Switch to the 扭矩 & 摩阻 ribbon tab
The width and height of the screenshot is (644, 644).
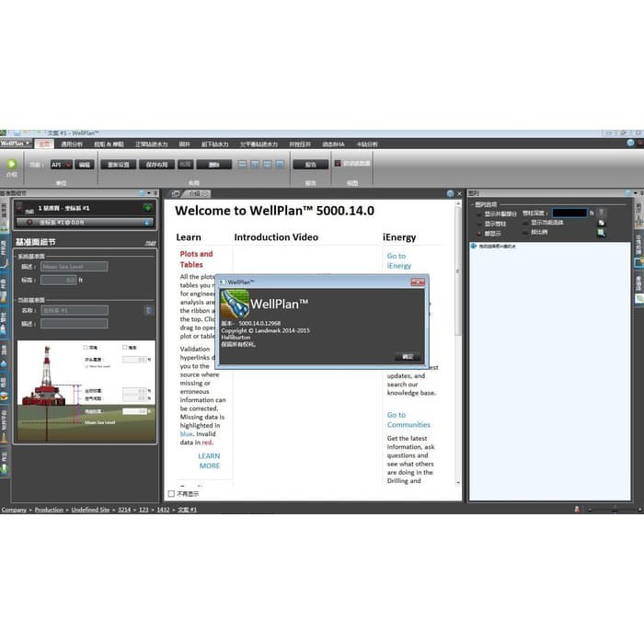click(109, 144)
